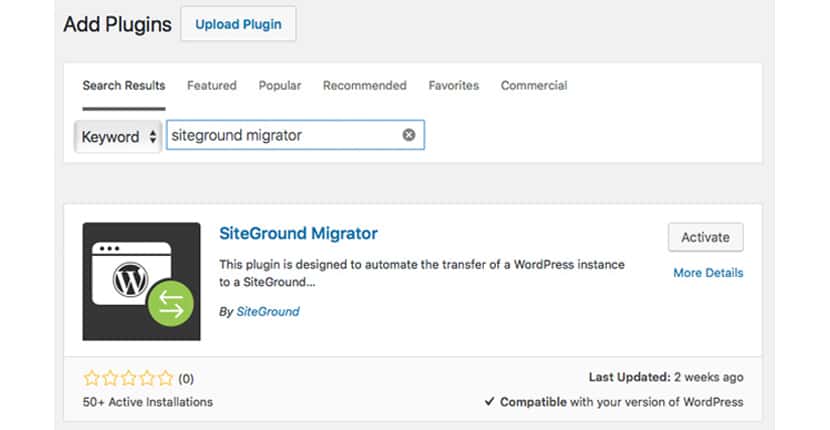The width and height of the screenshot is (830, 430).
Task: Click the third rating star
Action: [x=129, y=378]
